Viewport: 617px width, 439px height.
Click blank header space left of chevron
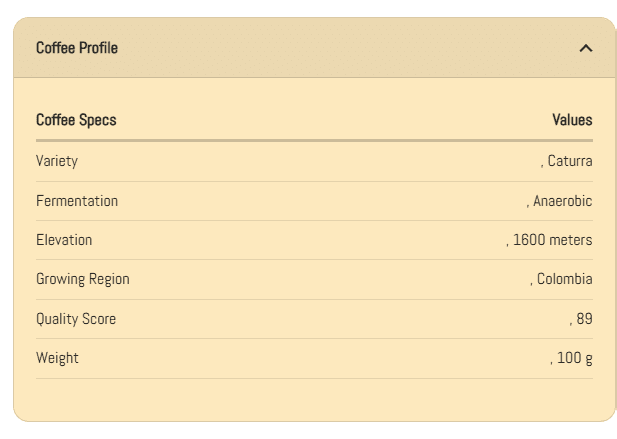[x=350, y=48]
